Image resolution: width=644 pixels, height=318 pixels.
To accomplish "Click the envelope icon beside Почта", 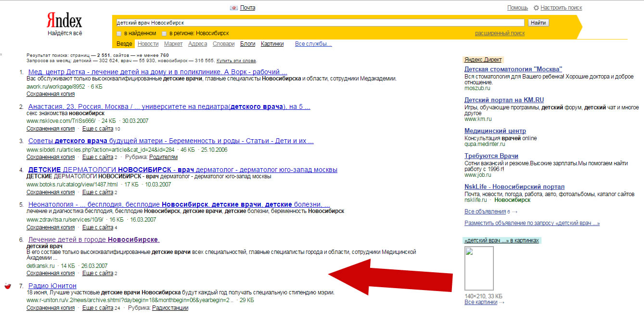I will [x=234, y=8].
